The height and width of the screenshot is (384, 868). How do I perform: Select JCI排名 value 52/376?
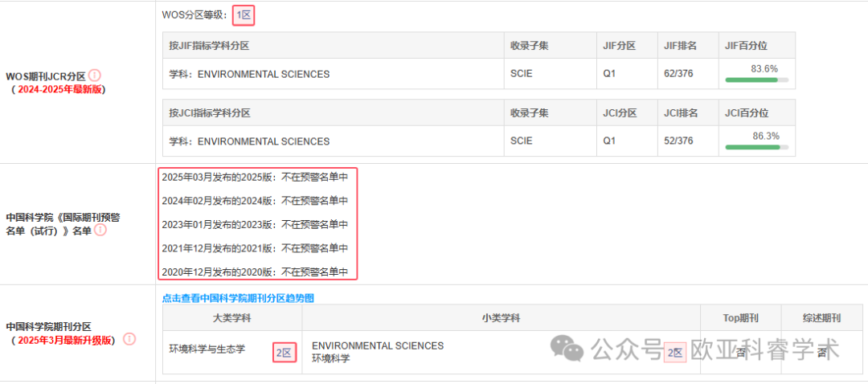pyautogui.click(x=678, y=141)
